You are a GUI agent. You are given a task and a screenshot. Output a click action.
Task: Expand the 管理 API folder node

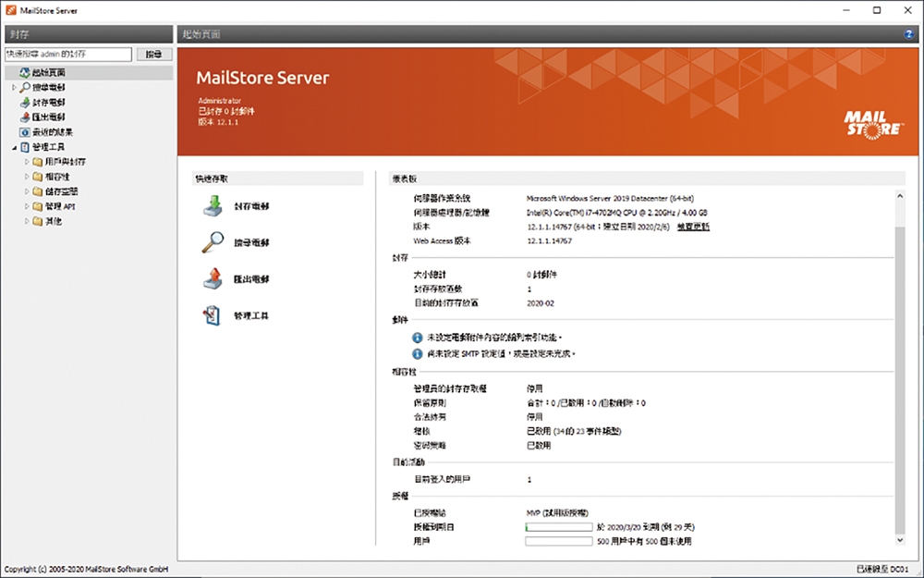point(27,206)
